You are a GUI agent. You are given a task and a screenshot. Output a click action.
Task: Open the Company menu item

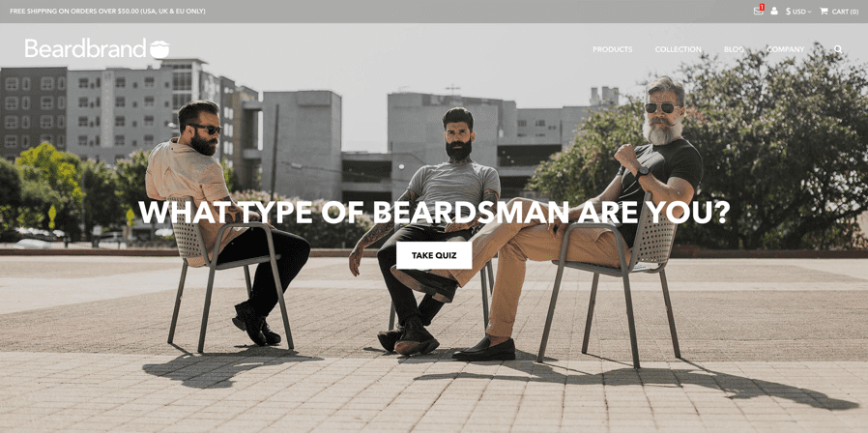pos(786,49)
